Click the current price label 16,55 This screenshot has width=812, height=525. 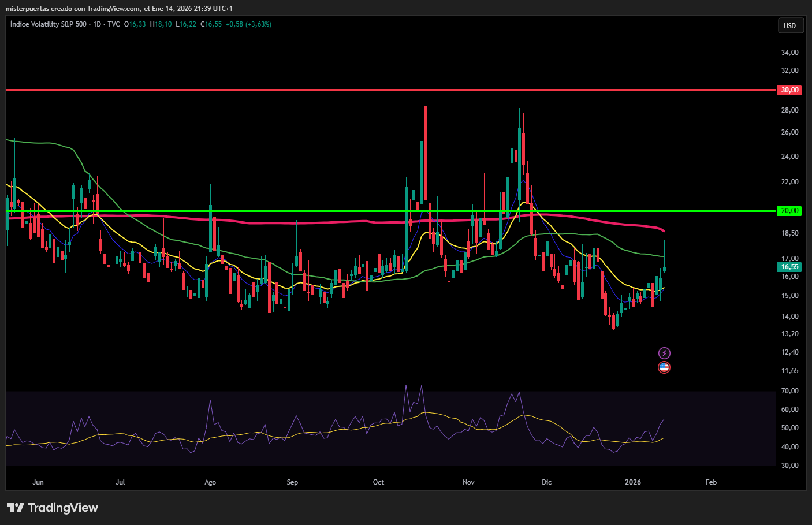[x=789, y=267]
